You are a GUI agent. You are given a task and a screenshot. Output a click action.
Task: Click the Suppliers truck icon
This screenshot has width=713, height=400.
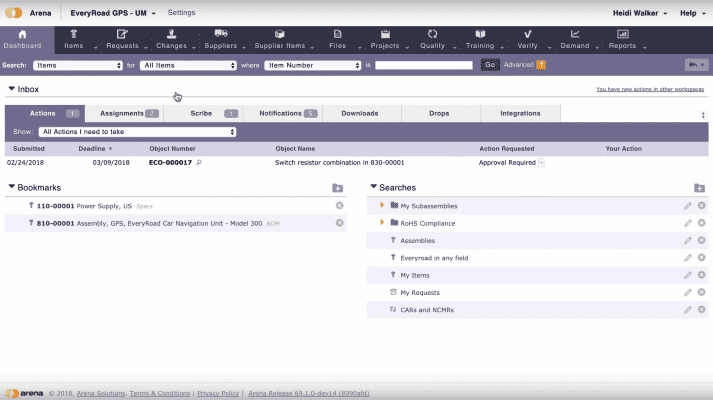(220, 34)
